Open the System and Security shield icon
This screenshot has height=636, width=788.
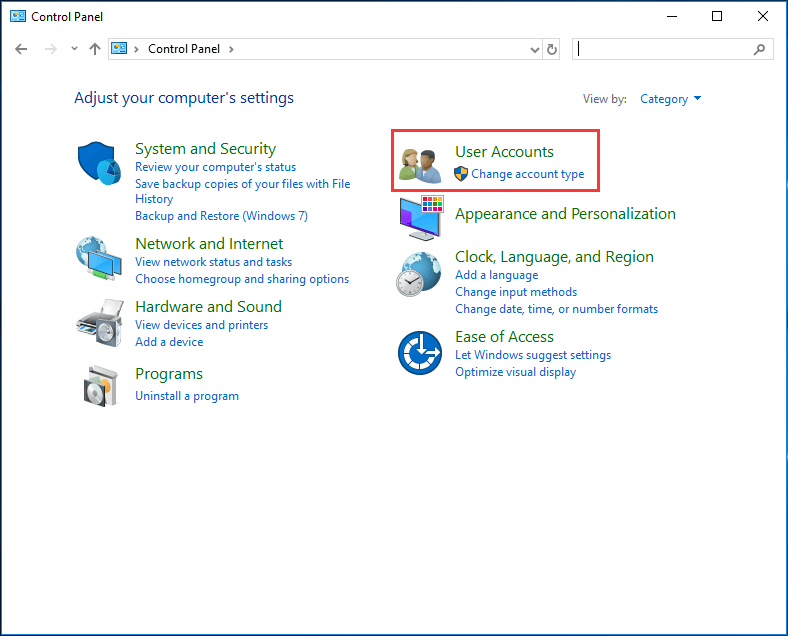[x=99, y=163]
